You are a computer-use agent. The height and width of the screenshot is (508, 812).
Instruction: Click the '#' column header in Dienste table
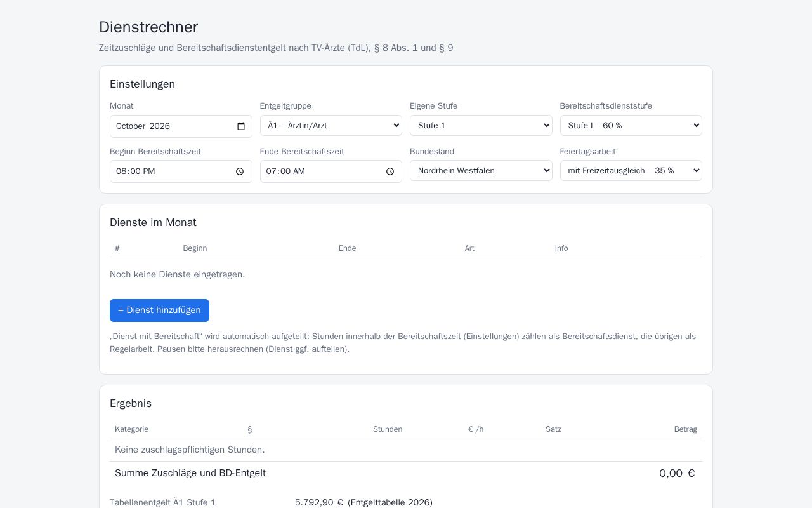pyautogui.click(x=117, y=248)
